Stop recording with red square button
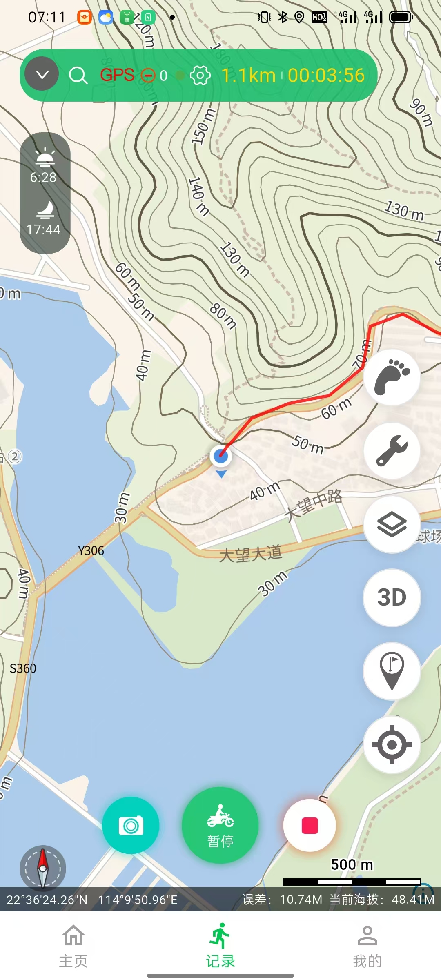The image size is (441, 980). tap(310, 825)
